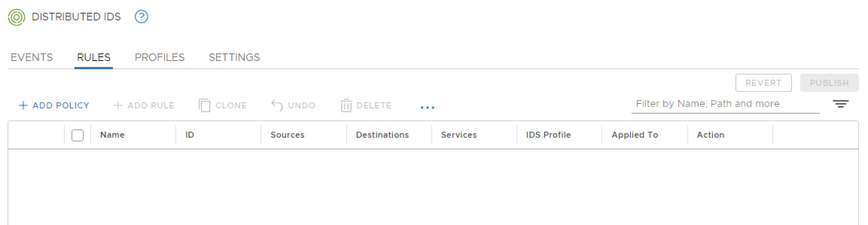Click the Applied To column header
Screen dimensions: 868x225
tap(635, 135)
